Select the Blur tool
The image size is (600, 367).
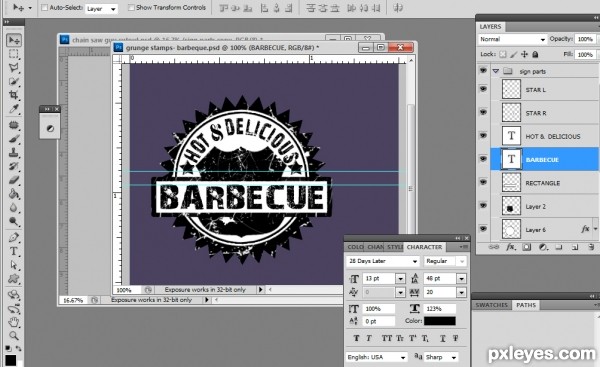coord(14,207)
